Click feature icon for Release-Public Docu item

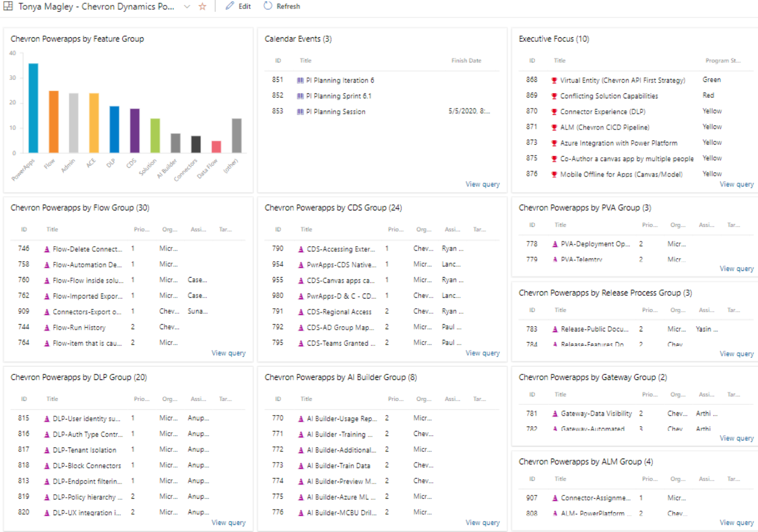point(555,329)
